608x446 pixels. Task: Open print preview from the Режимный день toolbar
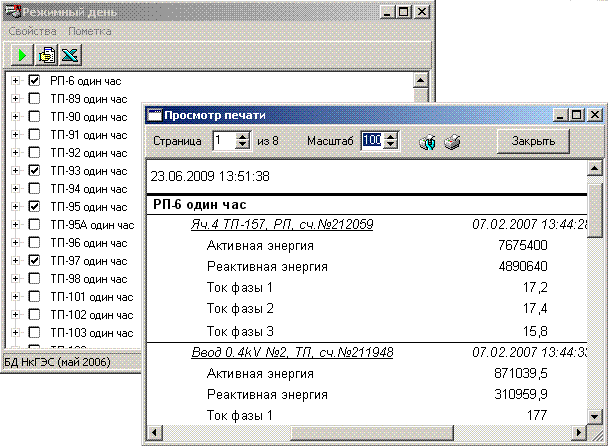point(47,55)
